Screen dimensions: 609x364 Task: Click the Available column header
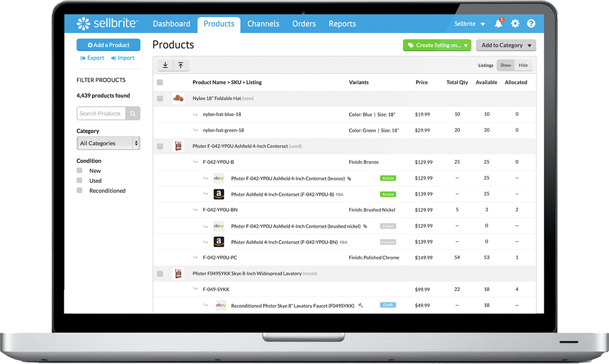point(486,82)
